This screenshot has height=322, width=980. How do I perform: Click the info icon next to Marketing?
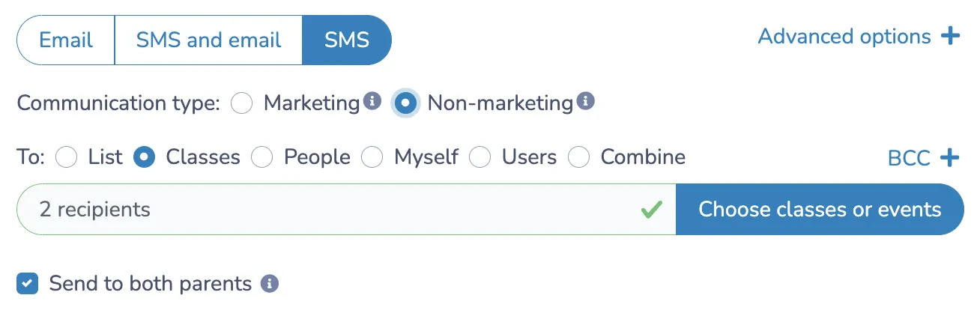pos(372,101)
